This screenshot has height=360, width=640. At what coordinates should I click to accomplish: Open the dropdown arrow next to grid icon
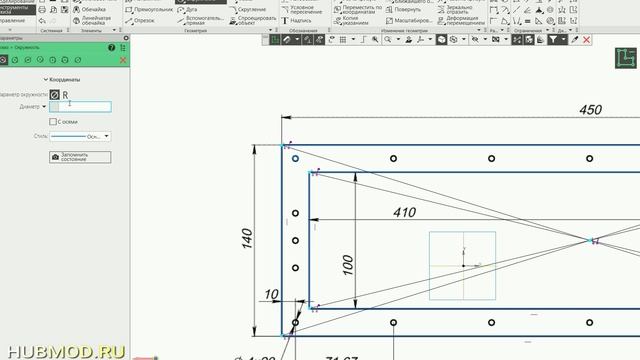(x=353, y=40)
